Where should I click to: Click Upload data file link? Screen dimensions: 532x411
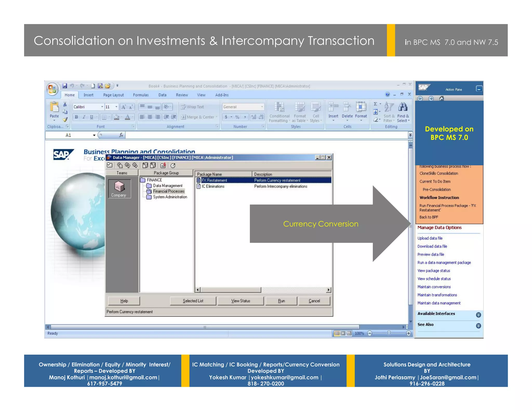[430, 238]
